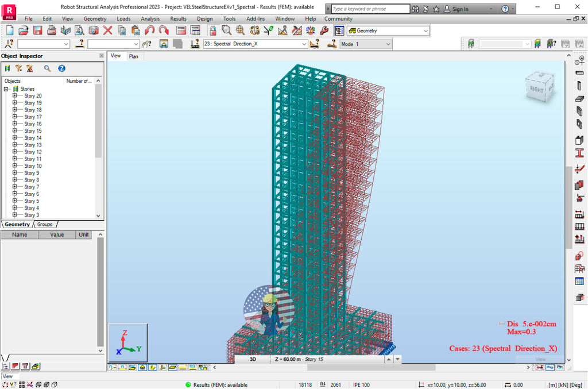Open the calculator from the main toolbar
The image size is (588, 389).
[x=180, y=30]
